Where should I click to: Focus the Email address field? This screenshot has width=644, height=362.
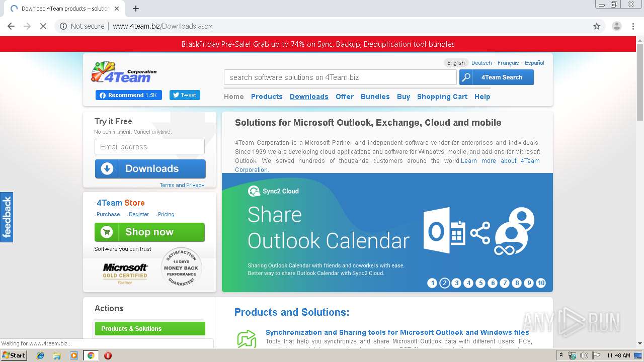149,147
